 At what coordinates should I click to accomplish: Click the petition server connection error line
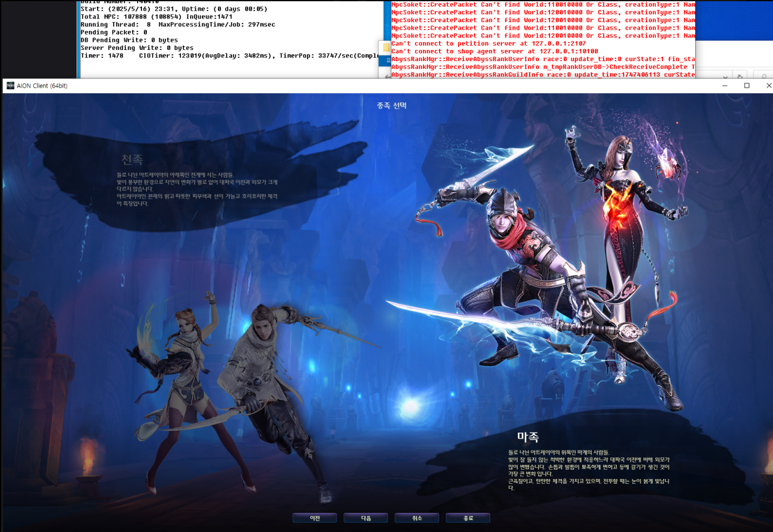click(x=488, y=44)
